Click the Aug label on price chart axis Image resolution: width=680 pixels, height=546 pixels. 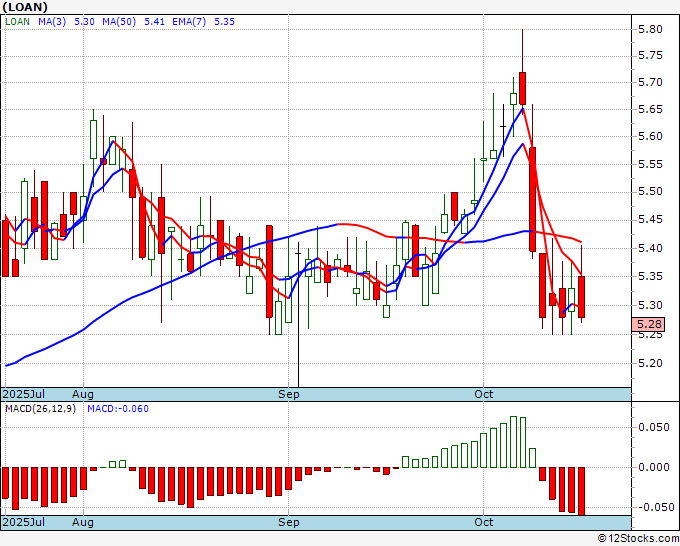pyautogui.click(x=83, y=394)
